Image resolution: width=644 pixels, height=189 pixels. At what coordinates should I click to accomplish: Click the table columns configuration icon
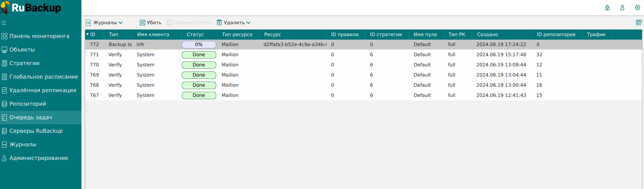click(638, 23)
